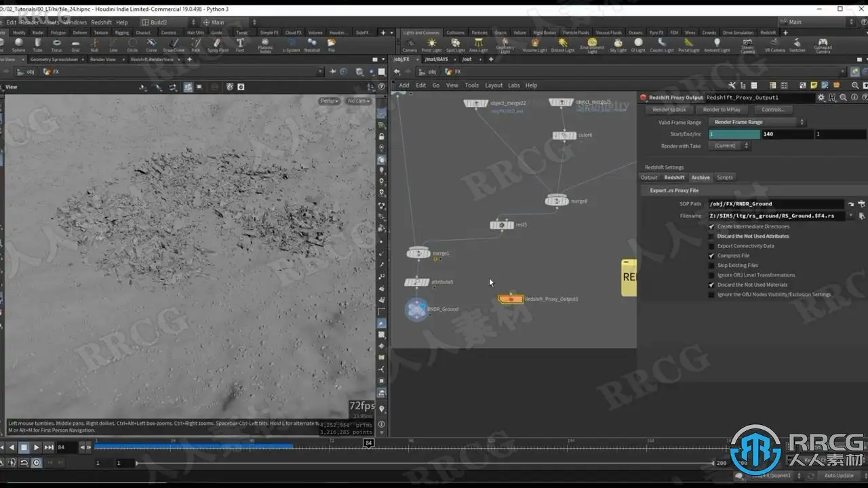The height and width of the screenshot is (488, 868).
Task: Add a Camera from the shelf
Action: click(410, 45)
